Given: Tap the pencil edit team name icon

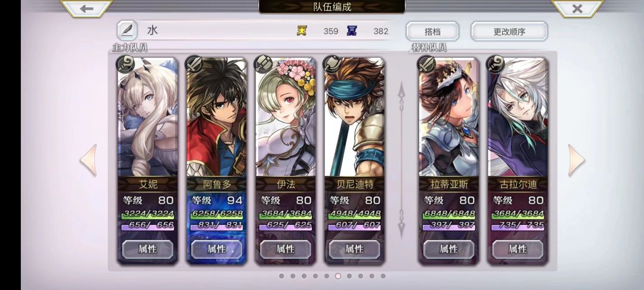Looking at the screenshot, I should point(127,30).
